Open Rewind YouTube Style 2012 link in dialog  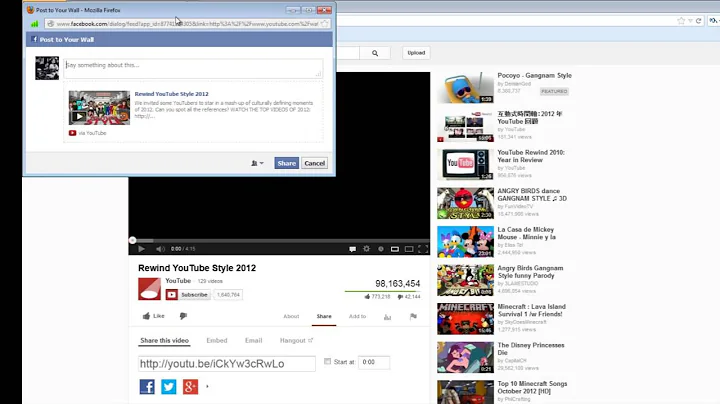pyautogui.click(x=171, y=94)
